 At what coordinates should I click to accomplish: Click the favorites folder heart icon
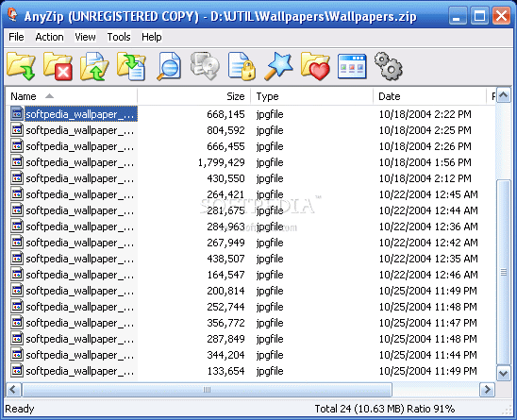pos(315,66)
